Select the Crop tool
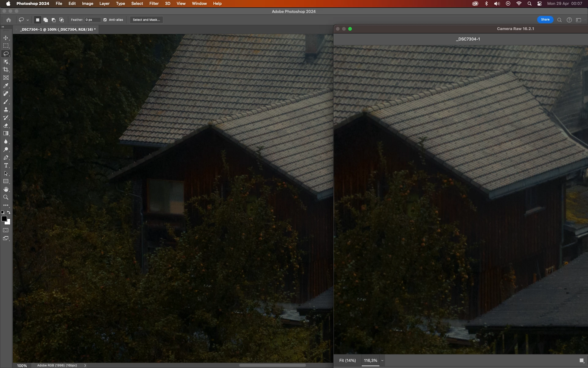 pos(6,70)
